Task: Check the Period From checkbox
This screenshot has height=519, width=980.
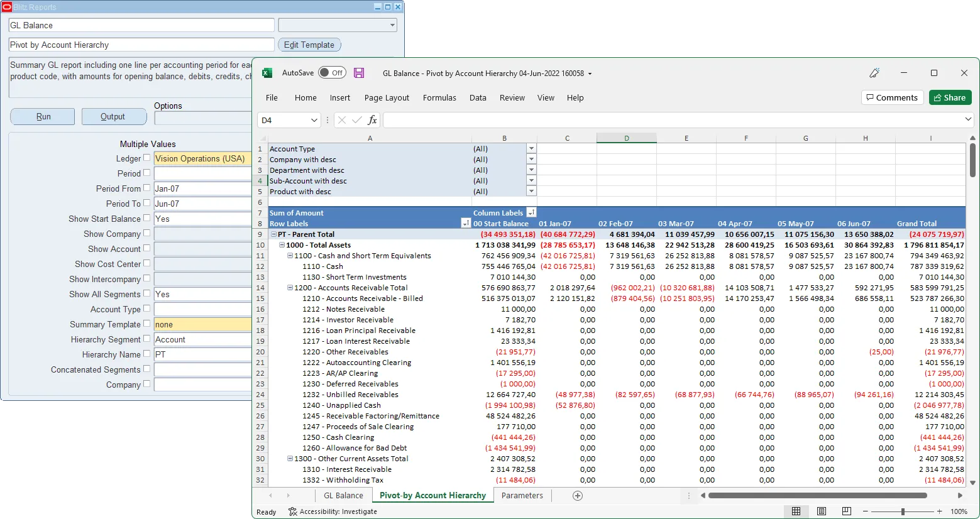Action: (146, 188)
